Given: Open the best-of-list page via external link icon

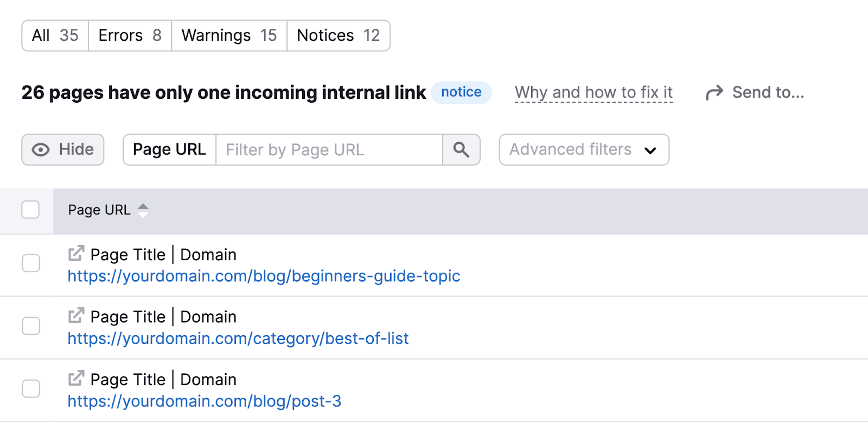Looking at the screenshot, I should (x=76, y=316).
